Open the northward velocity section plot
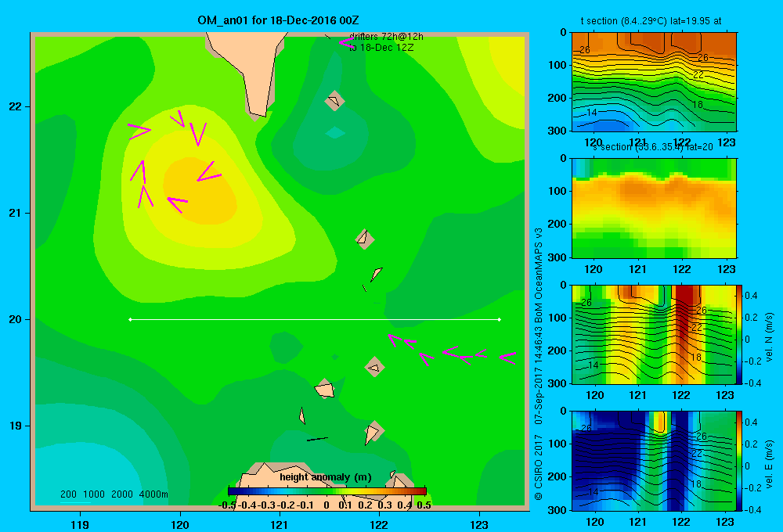Image resolution: width=783 pixels, height=532 pixels. (654, 334)
